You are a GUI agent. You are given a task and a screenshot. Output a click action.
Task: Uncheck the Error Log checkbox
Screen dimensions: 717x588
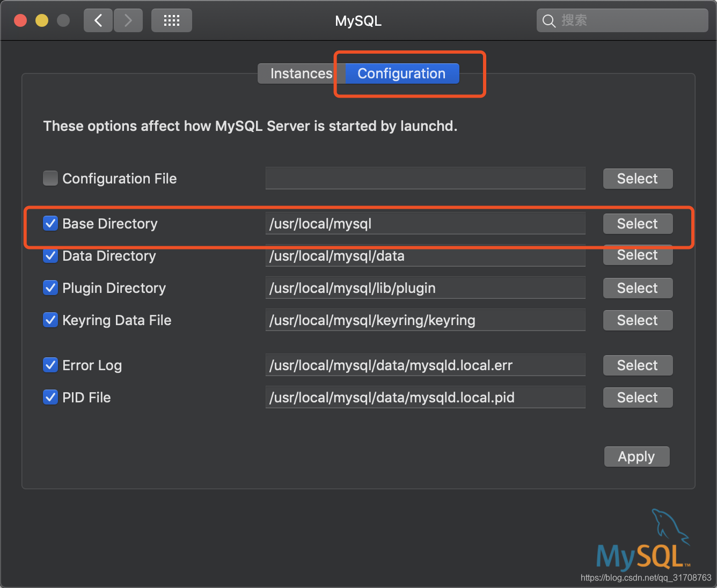(x=50, y=365)
